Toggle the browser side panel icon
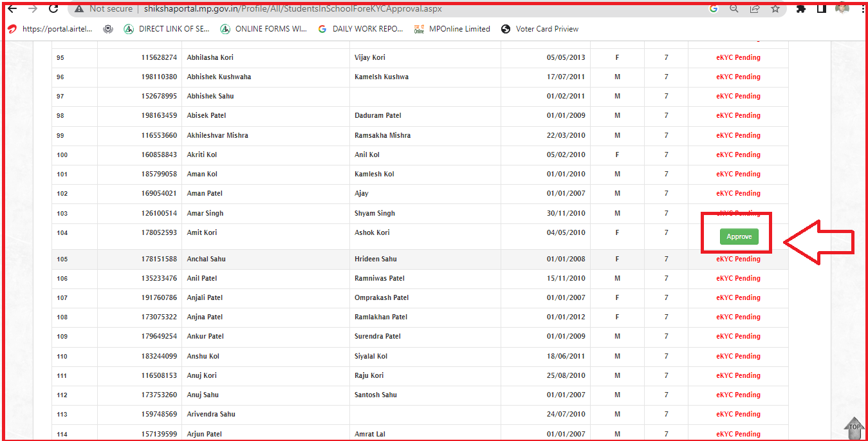 pyautogui.click(x=822, y=9)
